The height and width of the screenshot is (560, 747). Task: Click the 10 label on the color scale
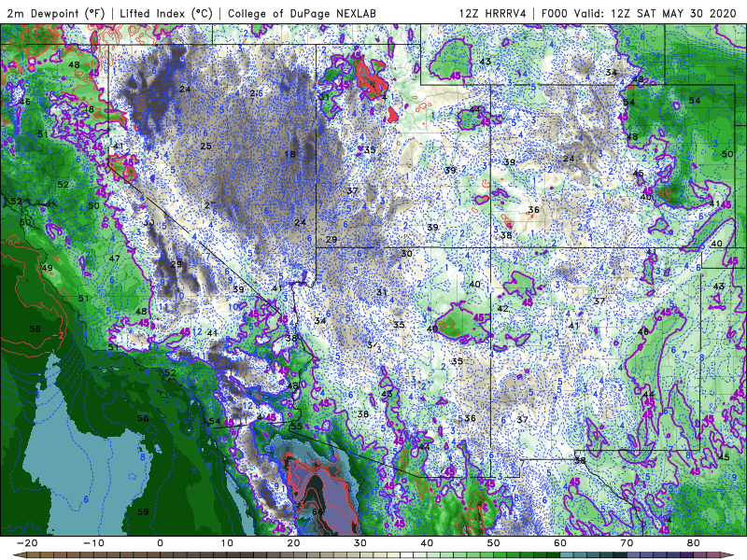(227, 543)
